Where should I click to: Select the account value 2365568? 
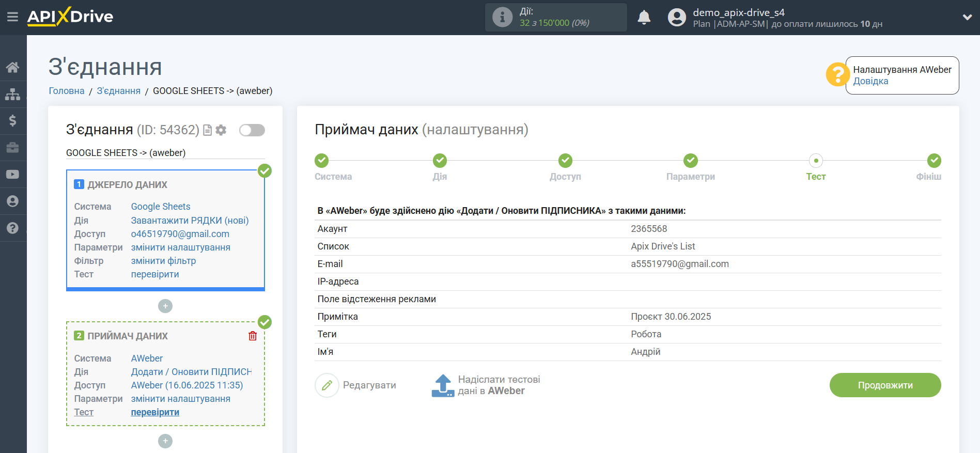point(649,229)
